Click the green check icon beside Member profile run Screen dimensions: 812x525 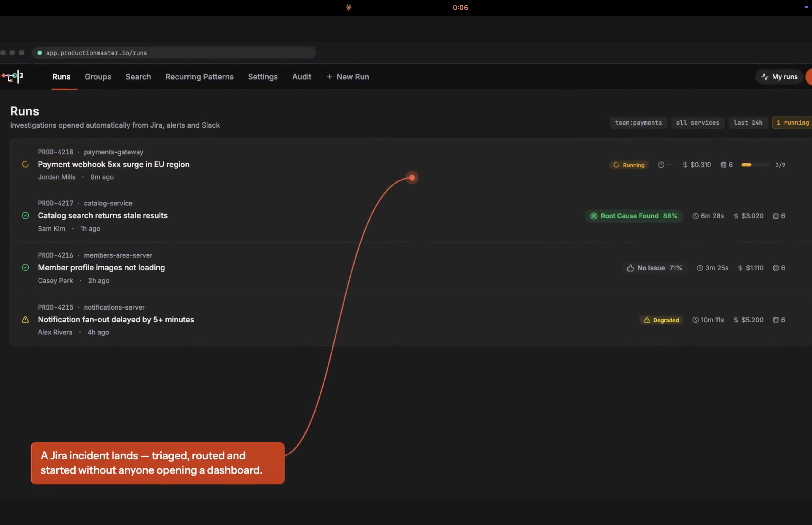pos(25,268)
